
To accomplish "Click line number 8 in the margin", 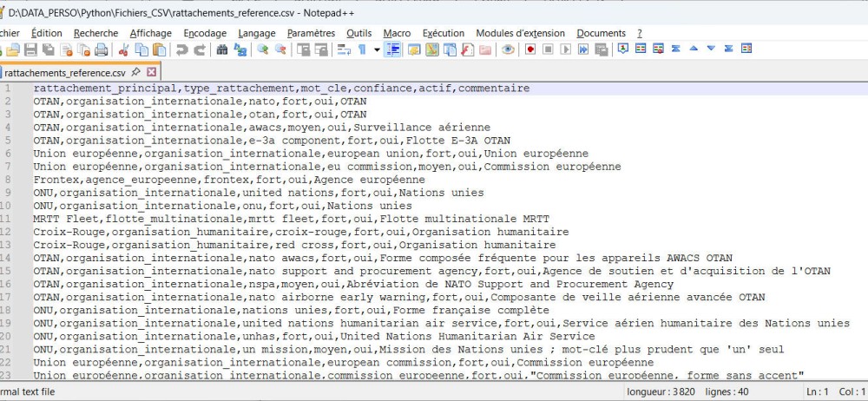I will point(7,180).
